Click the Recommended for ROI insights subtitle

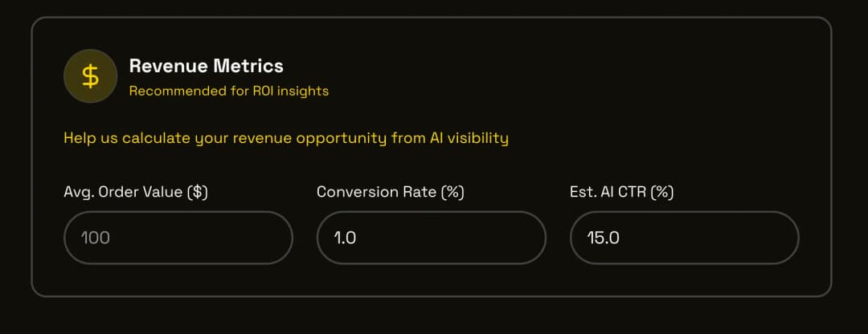(x=228, y=91)
